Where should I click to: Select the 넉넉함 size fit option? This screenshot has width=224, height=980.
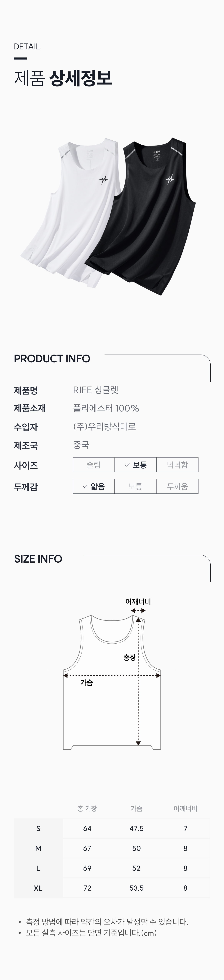[177, 465]
